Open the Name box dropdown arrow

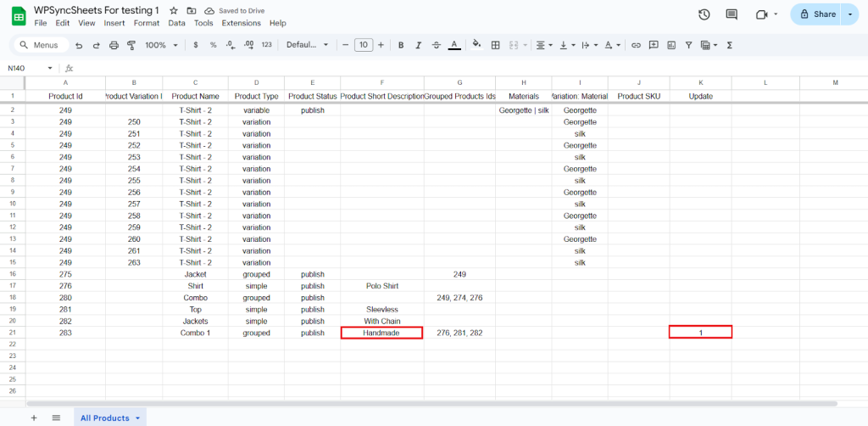click(50, 68)
